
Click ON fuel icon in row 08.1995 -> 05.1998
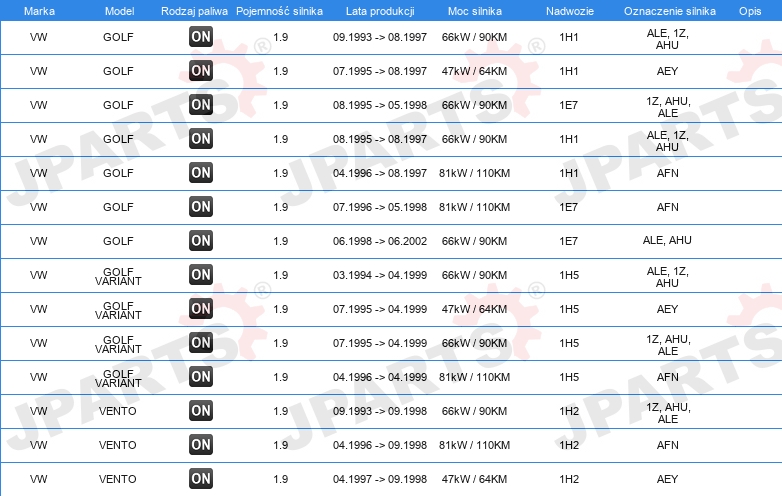pos(201,105)
